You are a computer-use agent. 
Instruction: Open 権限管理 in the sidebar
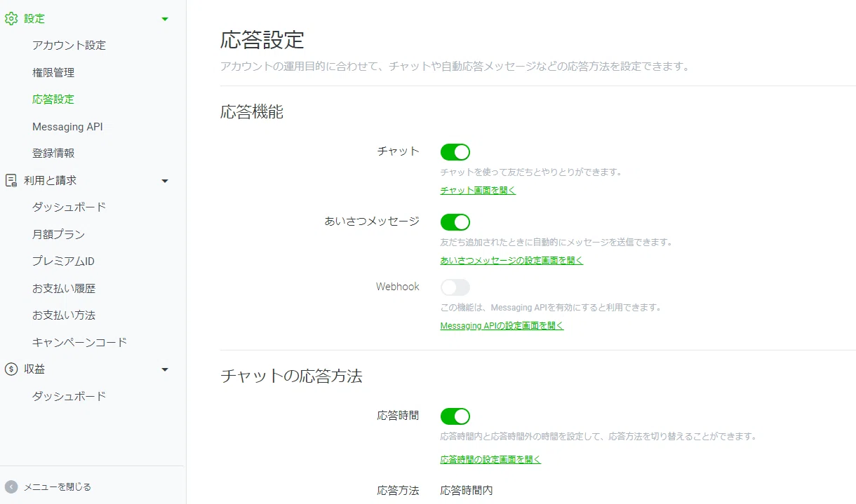[53, 72]
